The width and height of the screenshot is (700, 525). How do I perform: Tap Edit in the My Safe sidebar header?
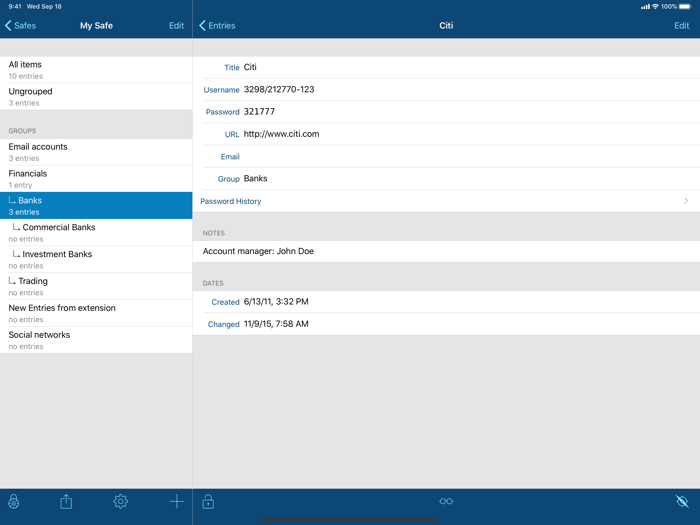[176, 25]
